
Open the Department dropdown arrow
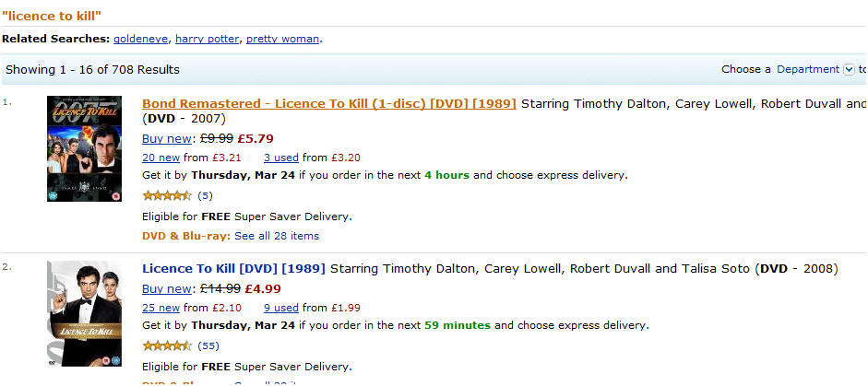[848, 70]
